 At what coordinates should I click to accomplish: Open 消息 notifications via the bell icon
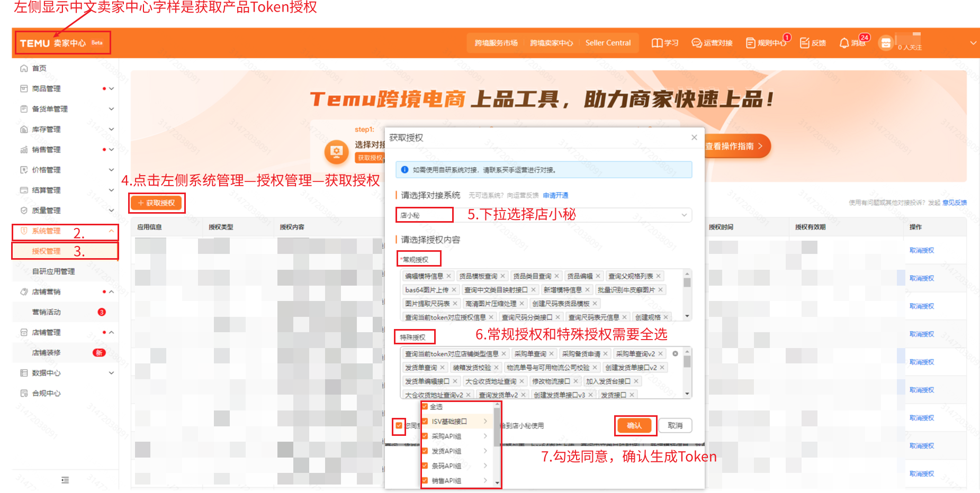click(844, 43)
